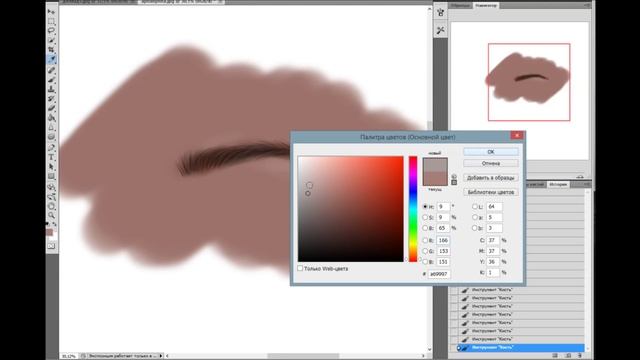Toggle Quick Mask mode icon
This screenshot has width=640, height=360.
point(51,246)
